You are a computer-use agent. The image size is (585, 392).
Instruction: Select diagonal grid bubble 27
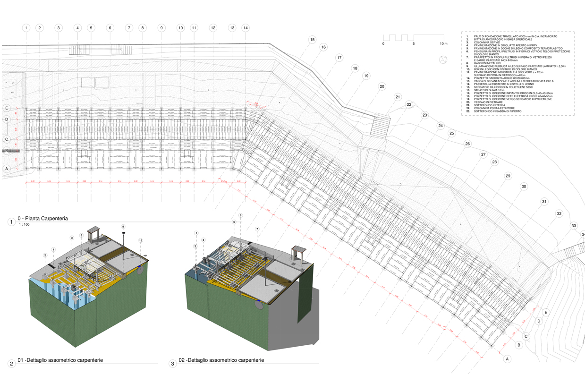(x=483, y=155)
